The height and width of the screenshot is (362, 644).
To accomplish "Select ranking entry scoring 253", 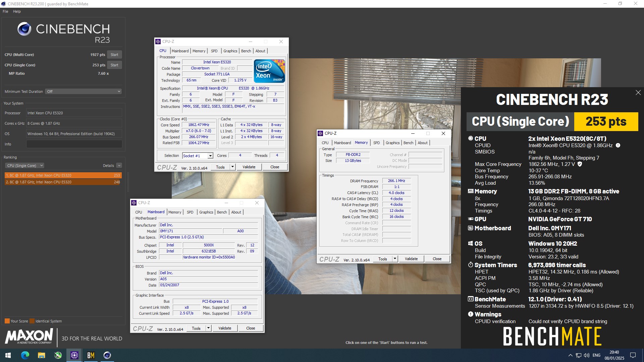I will (63, 175).
